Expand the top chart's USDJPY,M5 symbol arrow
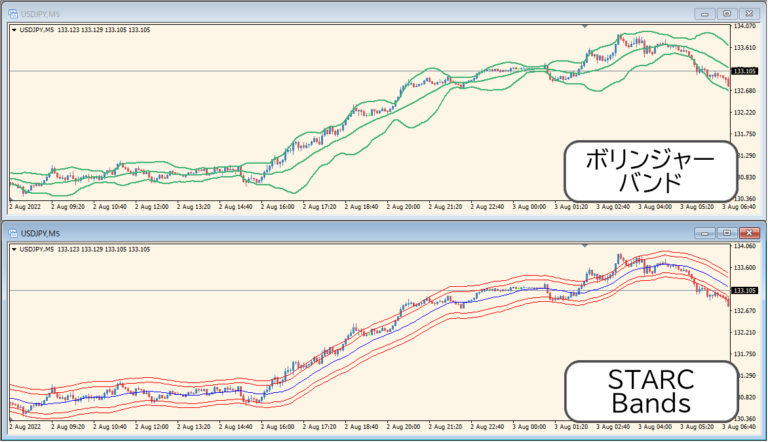The width and height of the screenshot is (768, 442). click(13, 29)
